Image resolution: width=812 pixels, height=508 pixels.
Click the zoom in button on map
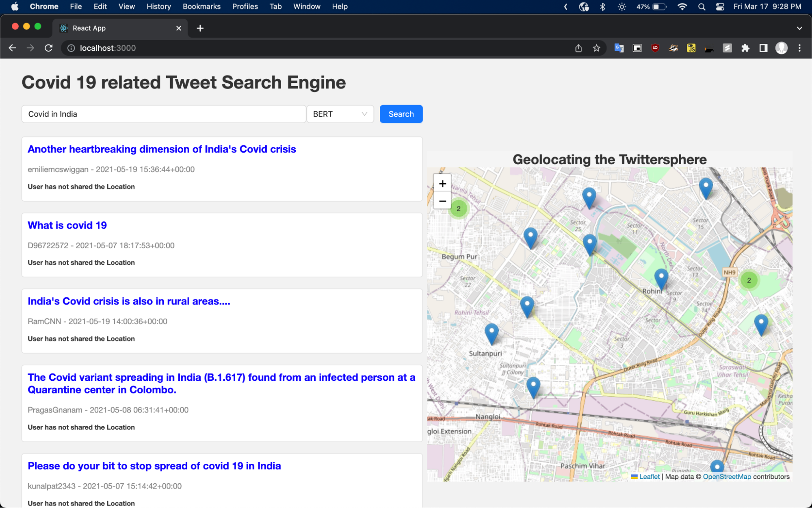[442, 183]
